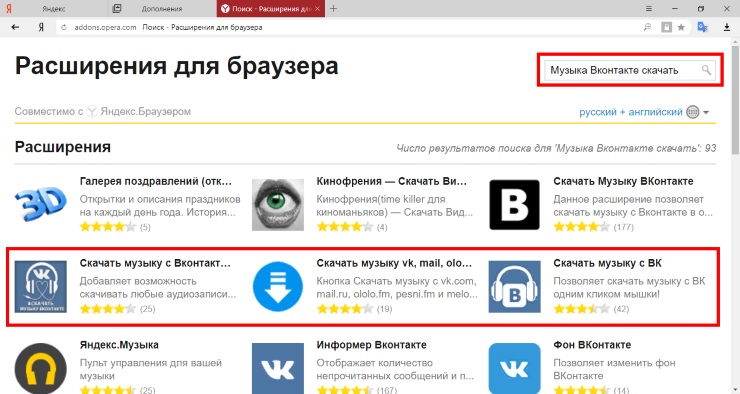Open the Расширения для браузера heading
The image size is (740, 394).
[x=177, y=66]
